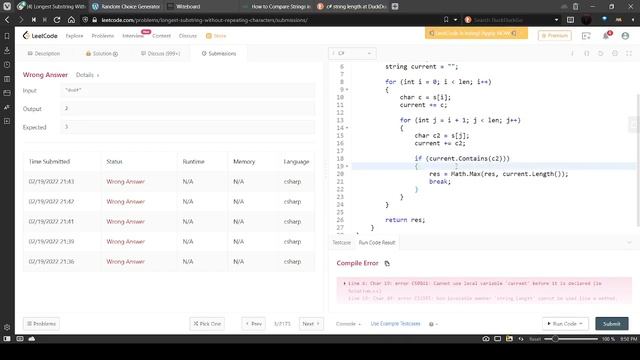This screenshot has height=360, width=640.
Task: Click the editor braces format icon
Action: pyautogui.click(x=587, y=53)
